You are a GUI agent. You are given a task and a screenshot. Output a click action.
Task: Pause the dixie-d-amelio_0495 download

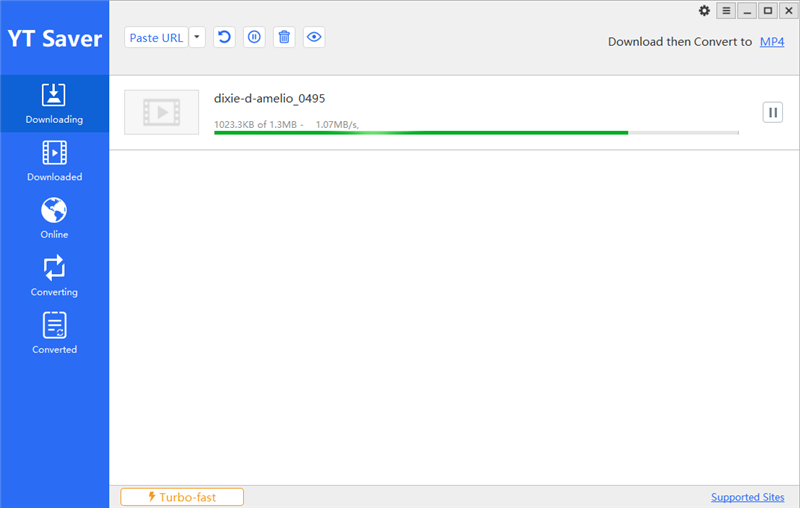pos(773,113)
